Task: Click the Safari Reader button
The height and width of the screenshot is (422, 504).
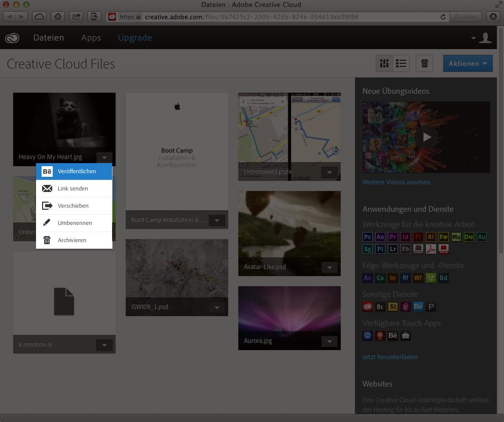Action: 465,17
